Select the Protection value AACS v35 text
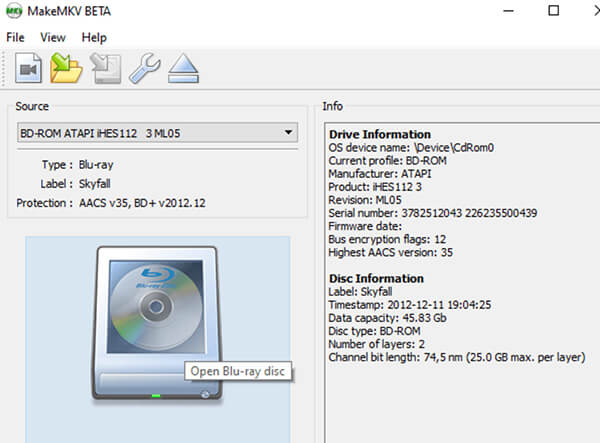 coord(142,203)
